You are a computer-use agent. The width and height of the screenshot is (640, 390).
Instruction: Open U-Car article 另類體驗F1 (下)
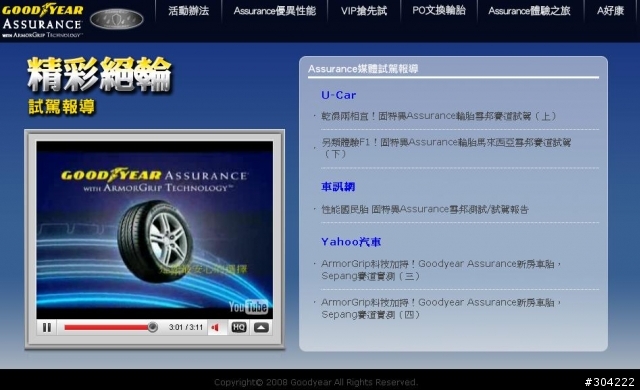[446, 148]
